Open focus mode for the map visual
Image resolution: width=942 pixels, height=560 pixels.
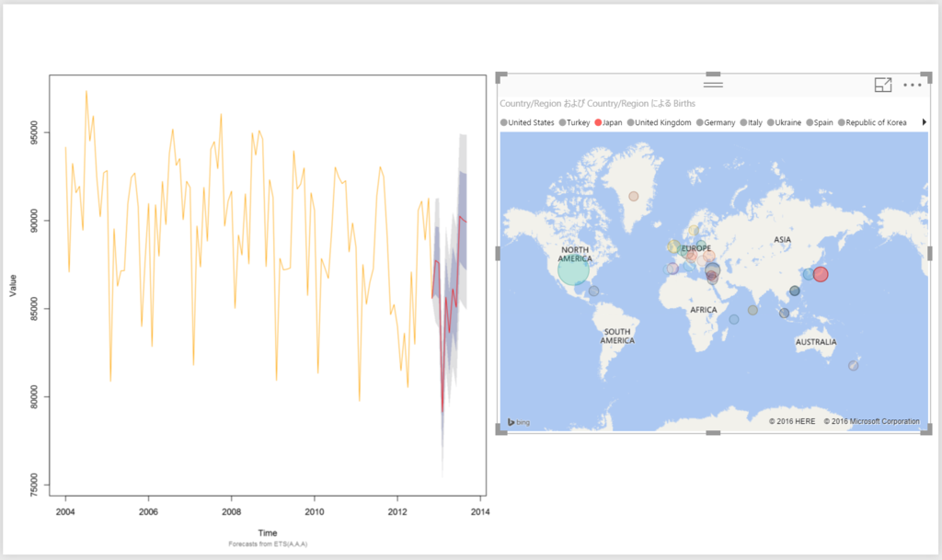(882, 85)
